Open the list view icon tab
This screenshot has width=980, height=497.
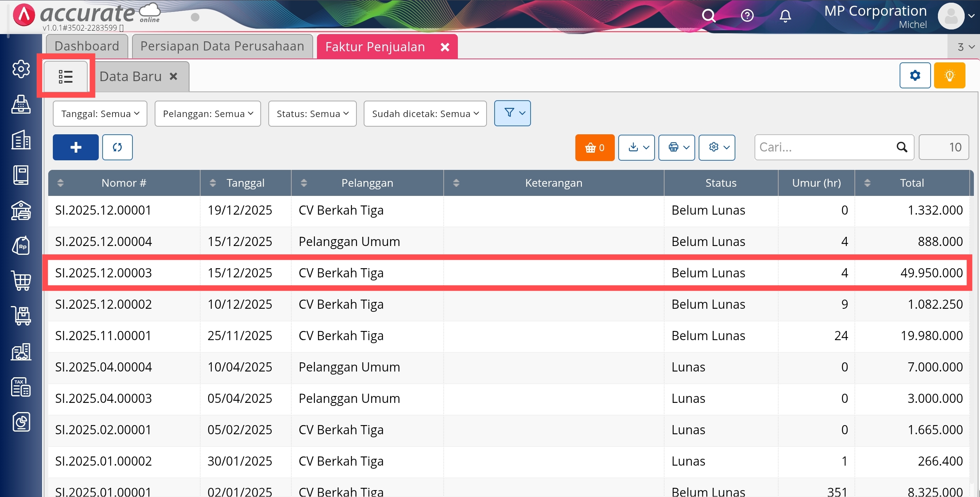click(x=65, y=77)
